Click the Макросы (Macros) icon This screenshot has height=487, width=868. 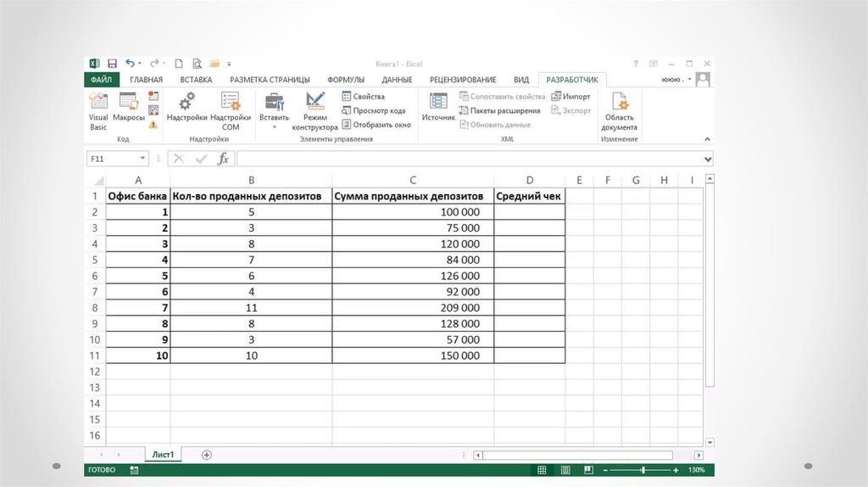pyautogui.click(x=128, y=109)
